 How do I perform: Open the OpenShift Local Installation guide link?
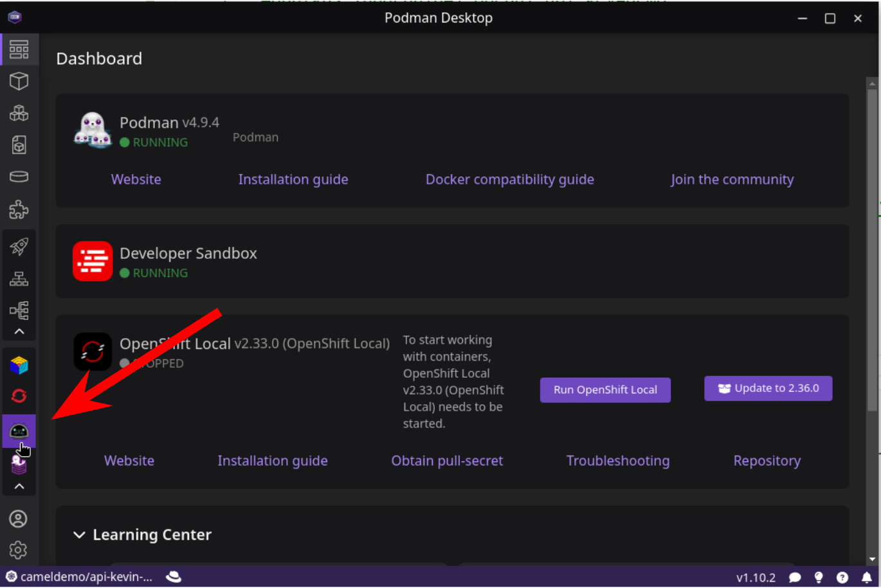[x=273, y=461]
